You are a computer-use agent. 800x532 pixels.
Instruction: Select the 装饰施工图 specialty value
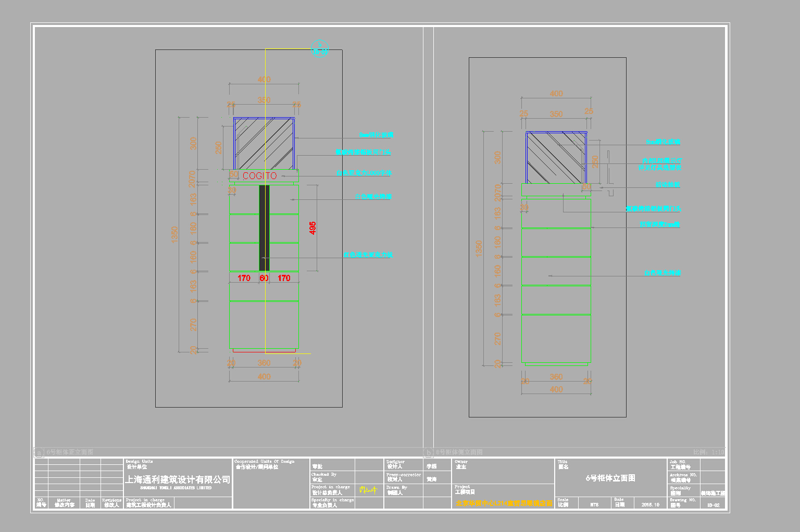(713, 493)
